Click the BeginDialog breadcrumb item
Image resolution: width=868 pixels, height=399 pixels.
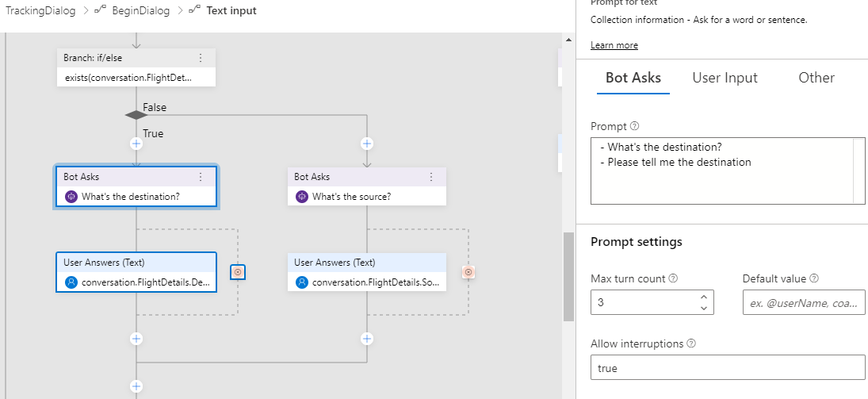point(139,11)
